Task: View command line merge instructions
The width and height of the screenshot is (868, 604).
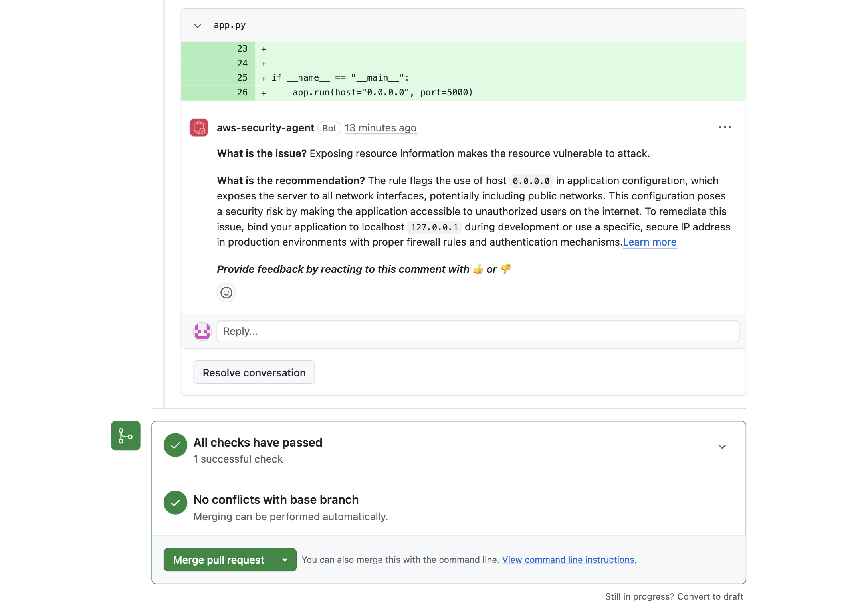Action: click(x=569, y=560)
